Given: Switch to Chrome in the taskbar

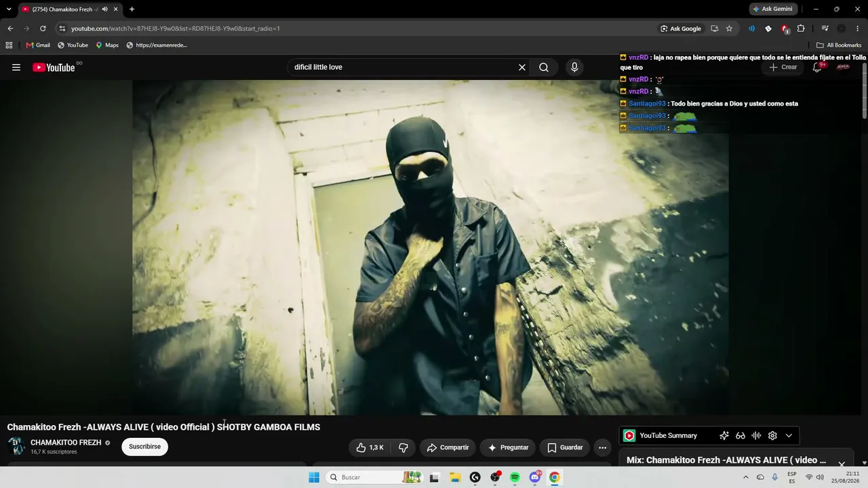Looking at the screenshot, I should click(555, 477).
